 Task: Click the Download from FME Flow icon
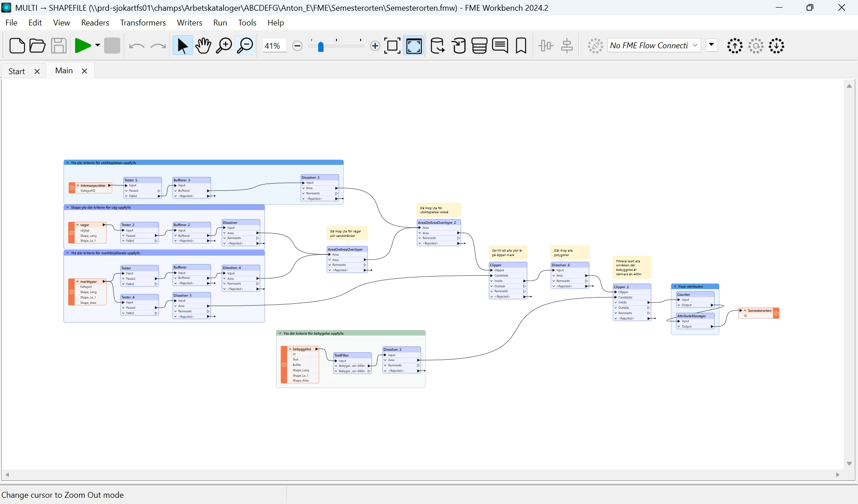tap(777, 46)
